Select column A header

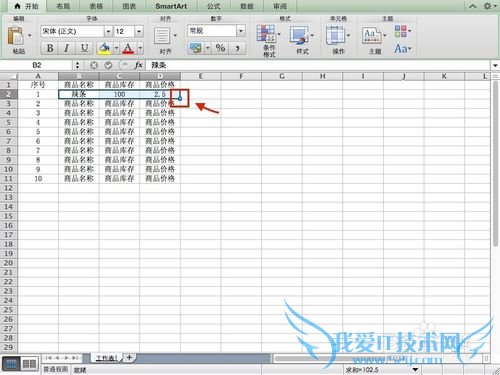tap(38, 76)
